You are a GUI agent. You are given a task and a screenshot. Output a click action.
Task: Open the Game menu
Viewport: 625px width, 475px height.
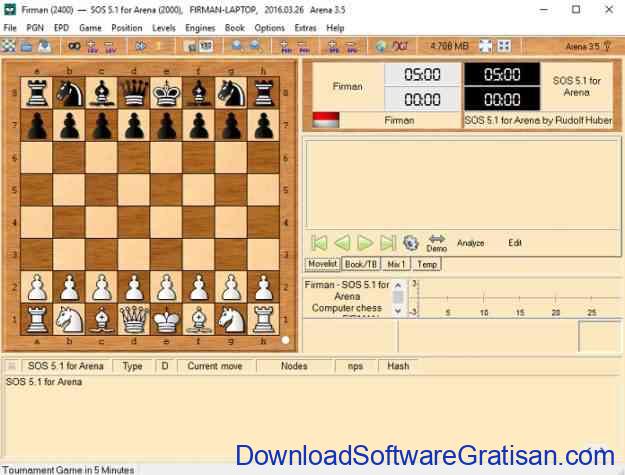pyautogui.click(x=90, y=28)
